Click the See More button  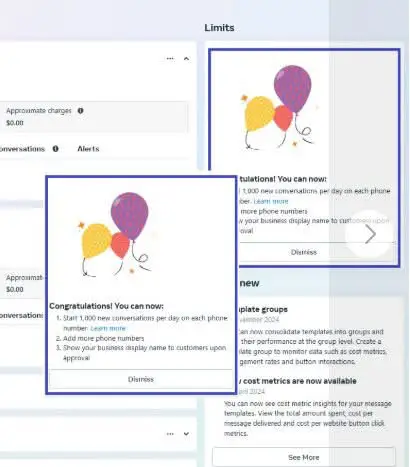304,457
